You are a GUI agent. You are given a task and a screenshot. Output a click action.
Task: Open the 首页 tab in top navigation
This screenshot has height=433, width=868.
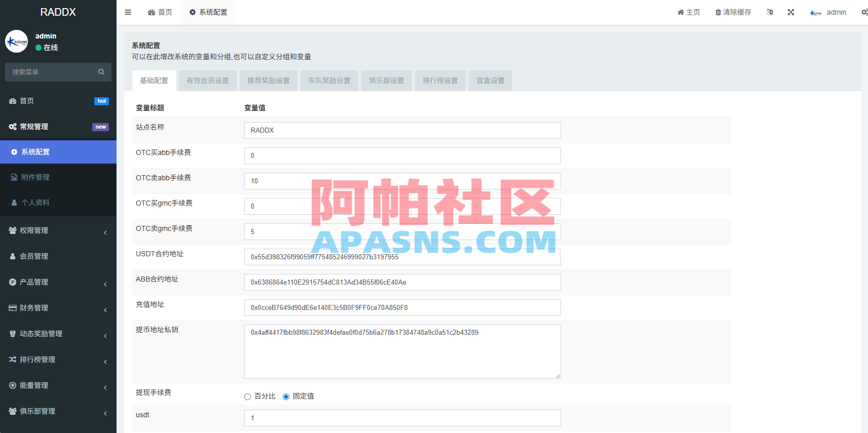pos(160,12)
